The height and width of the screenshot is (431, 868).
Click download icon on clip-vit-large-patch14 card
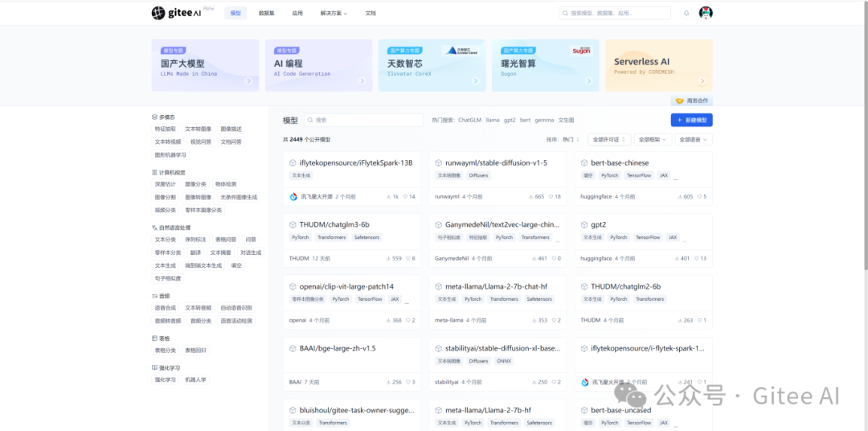click(x=389, y=320)
